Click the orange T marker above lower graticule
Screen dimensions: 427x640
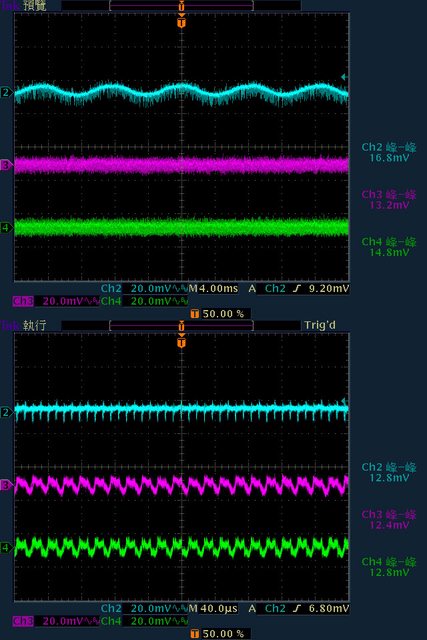tap(182, 340)
